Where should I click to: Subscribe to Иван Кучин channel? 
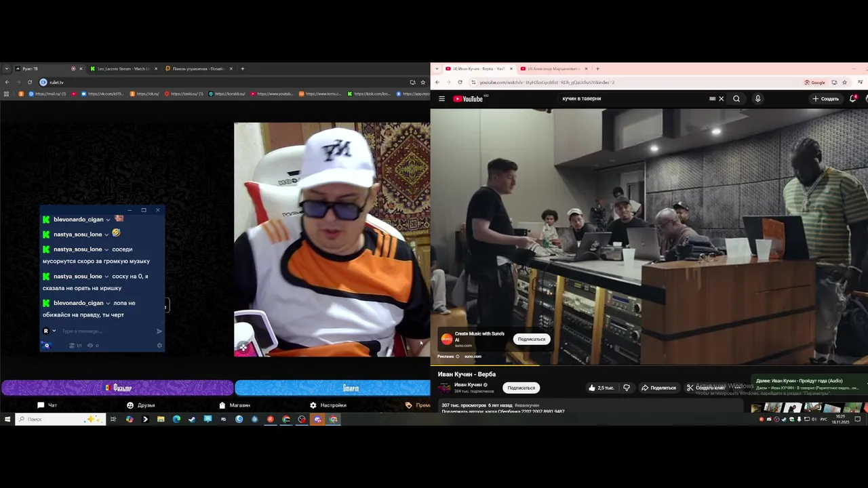tap(521, 388)
